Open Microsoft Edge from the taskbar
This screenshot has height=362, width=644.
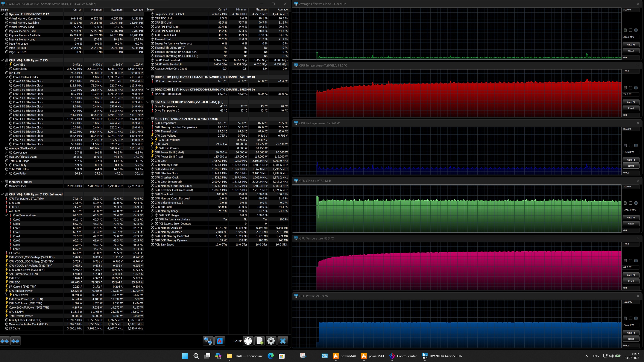pos(270,356)
